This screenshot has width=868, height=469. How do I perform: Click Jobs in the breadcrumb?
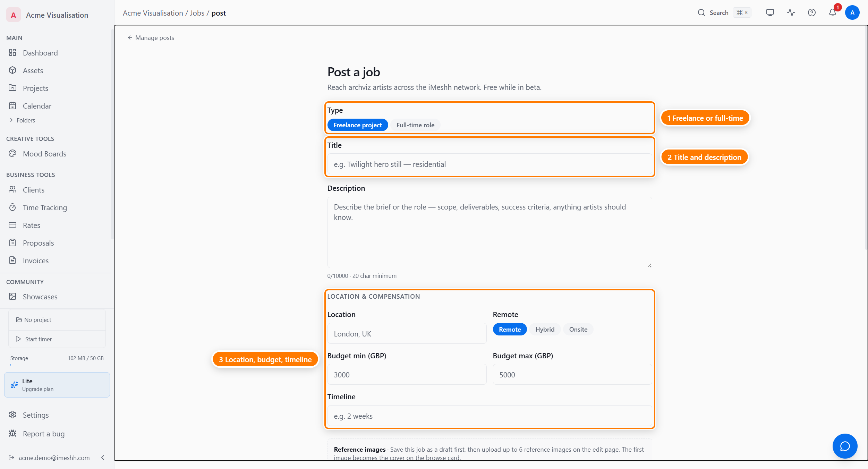point(197,13)
